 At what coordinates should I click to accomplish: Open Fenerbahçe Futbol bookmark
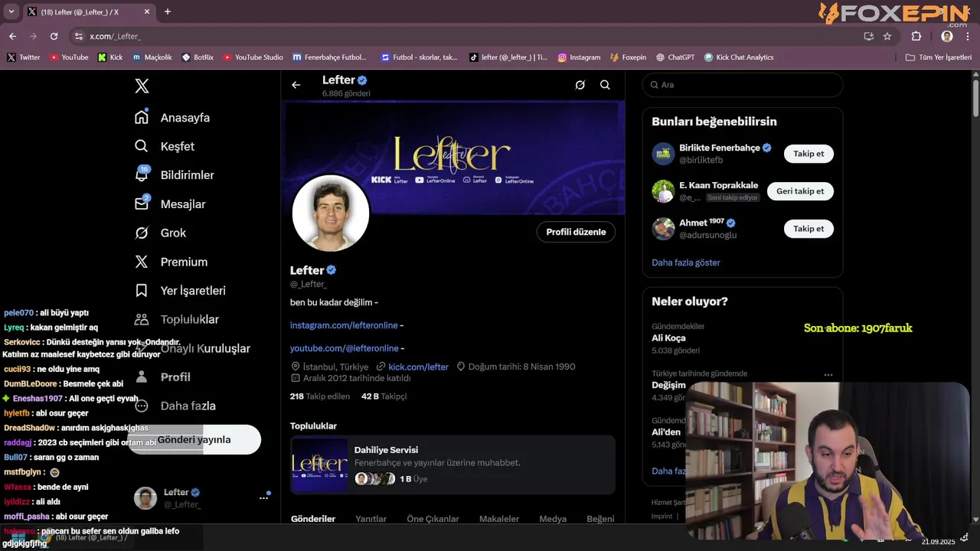click(329, 57)
